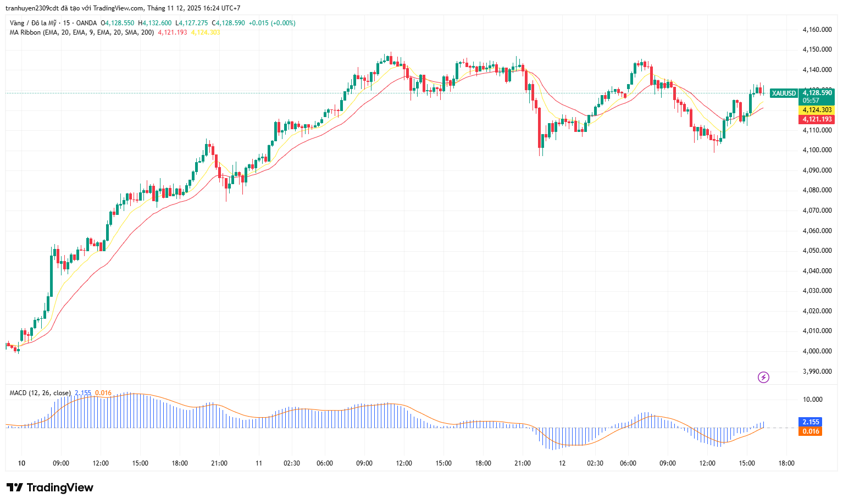Click the TradingView logo at bottom left
This screenshot has width=843, height=504.
point(50,488)
